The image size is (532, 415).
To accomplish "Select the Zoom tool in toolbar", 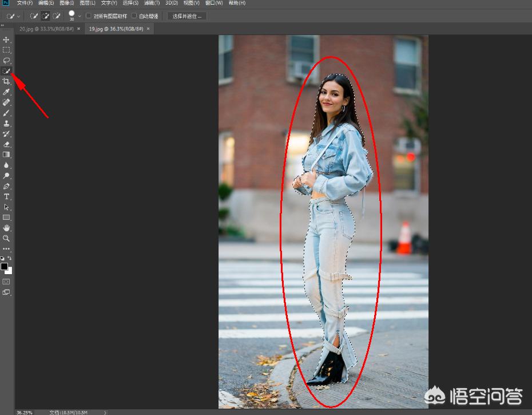I will pos(6,238).
